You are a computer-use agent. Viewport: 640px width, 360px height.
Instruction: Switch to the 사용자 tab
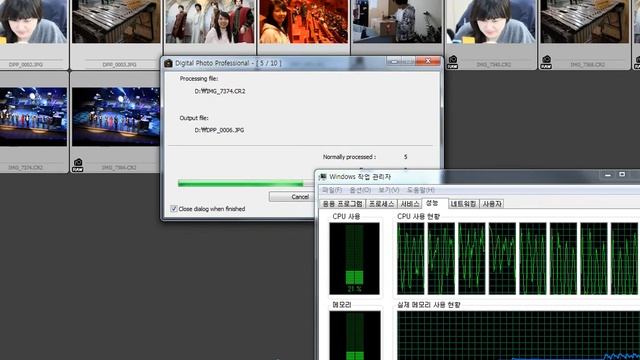coord(491,204)
